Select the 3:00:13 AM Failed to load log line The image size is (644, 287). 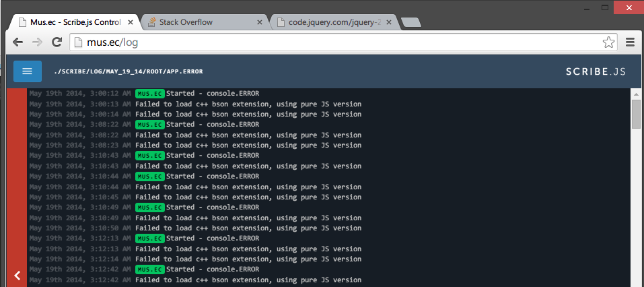click(196, 104)
